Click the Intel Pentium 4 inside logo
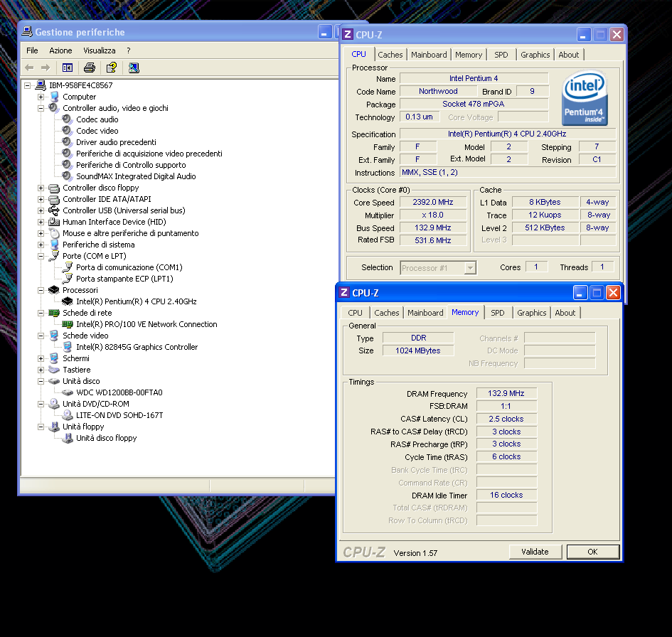 (x=585, y=97)
